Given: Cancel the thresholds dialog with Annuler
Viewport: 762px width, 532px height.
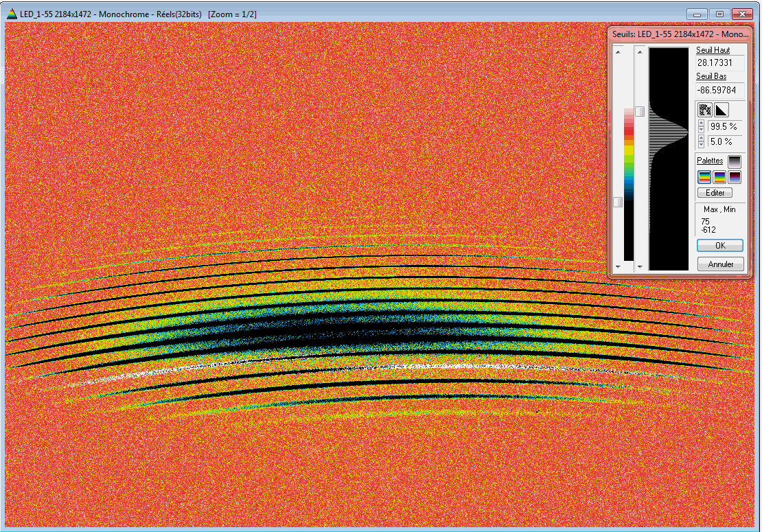Looking at the screenshot, I should (721, 264).
